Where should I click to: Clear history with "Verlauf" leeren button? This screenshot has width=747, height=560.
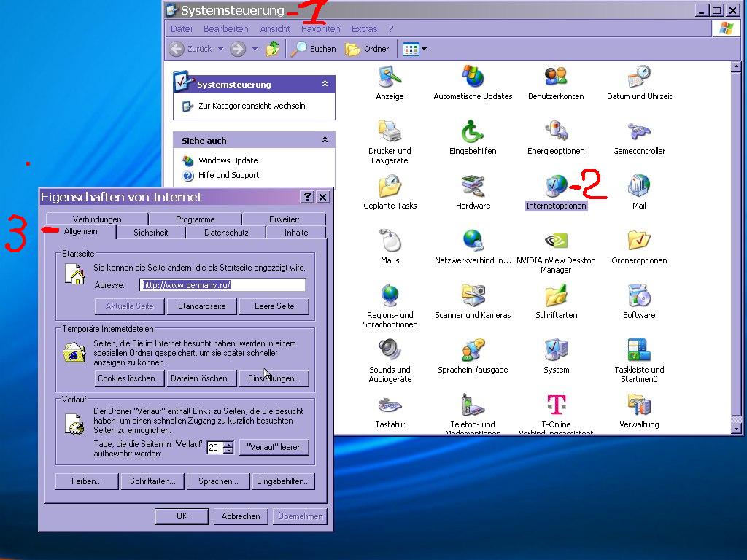point(274,447)
